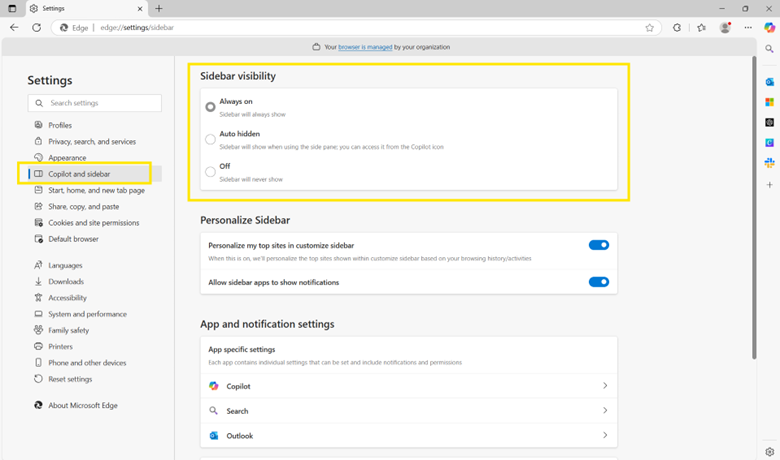
Task: Click the sidebar Search magnifier icon
Action: click(x=769, y=48)
